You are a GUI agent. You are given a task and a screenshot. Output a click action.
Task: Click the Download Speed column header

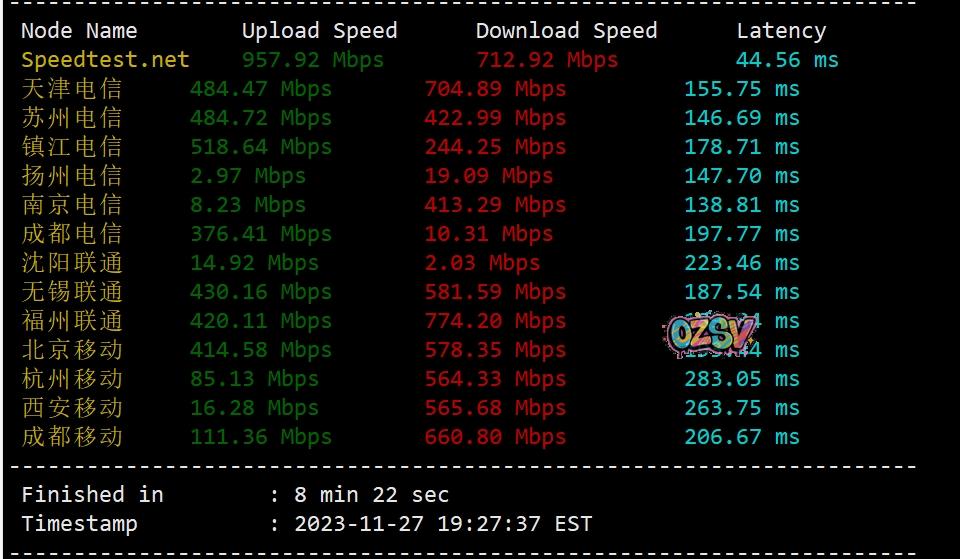click(567, 31)
